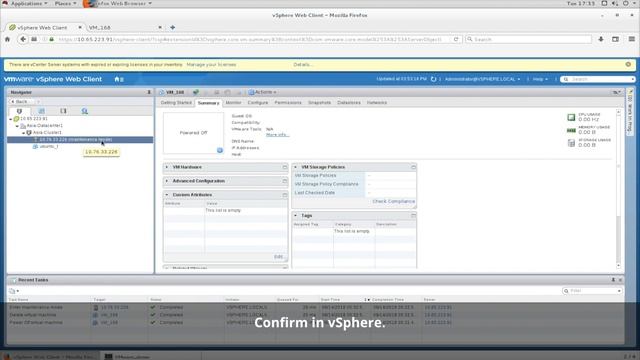
Task: Click Edit in Custom Attributes
Action: [x=279, y=257]
